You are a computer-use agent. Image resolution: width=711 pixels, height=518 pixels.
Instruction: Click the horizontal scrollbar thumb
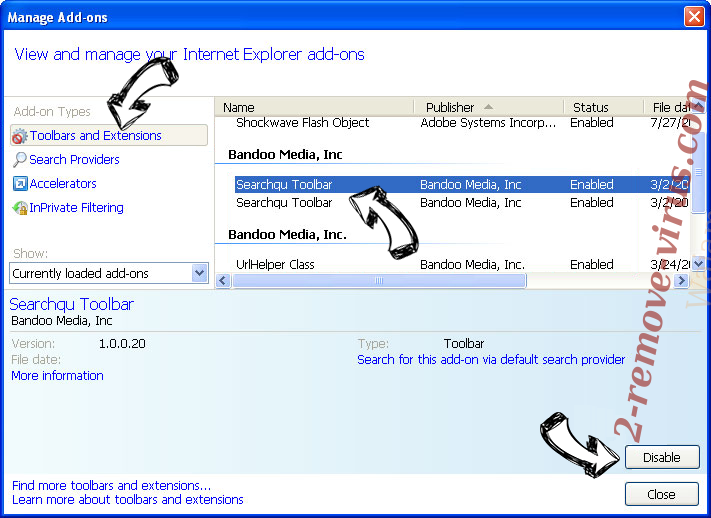click(x=379, y=281)
